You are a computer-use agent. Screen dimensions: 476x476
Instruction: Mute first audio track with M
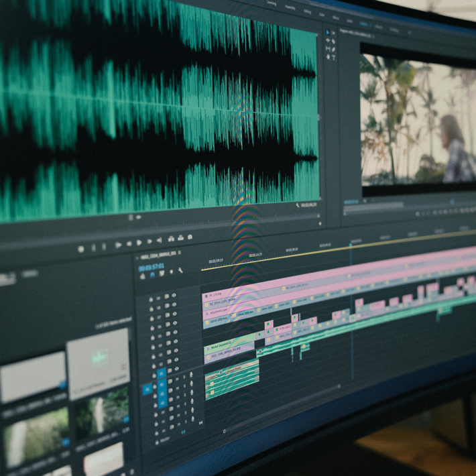[177, 379]
